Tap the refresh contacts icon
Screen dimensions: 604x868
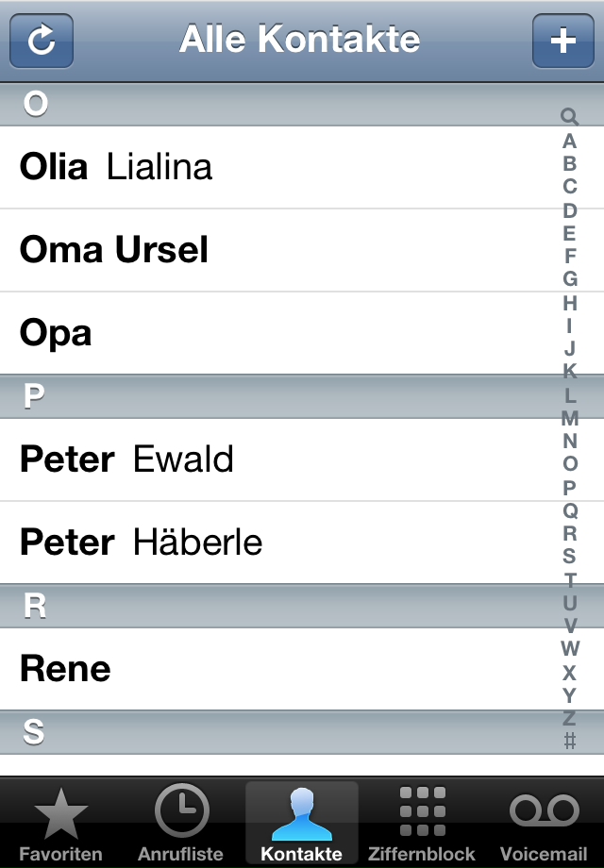point(42,41)
